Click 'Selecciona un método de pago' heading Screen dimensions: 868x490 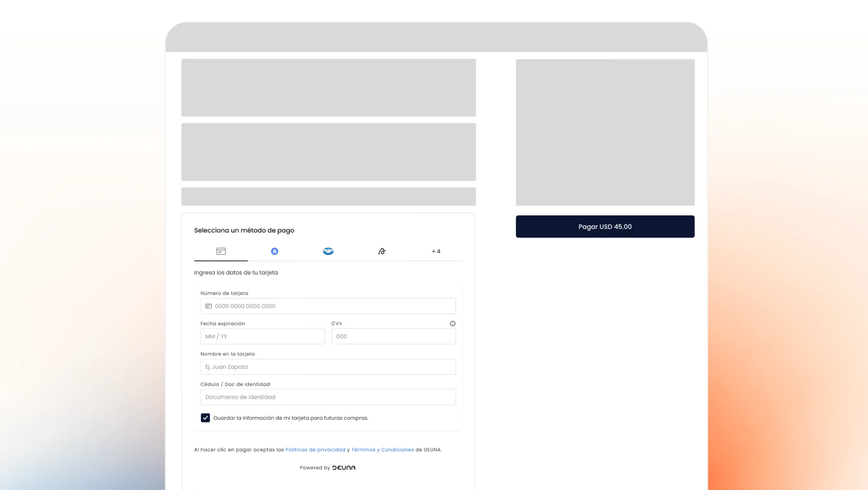pos(244,230)
